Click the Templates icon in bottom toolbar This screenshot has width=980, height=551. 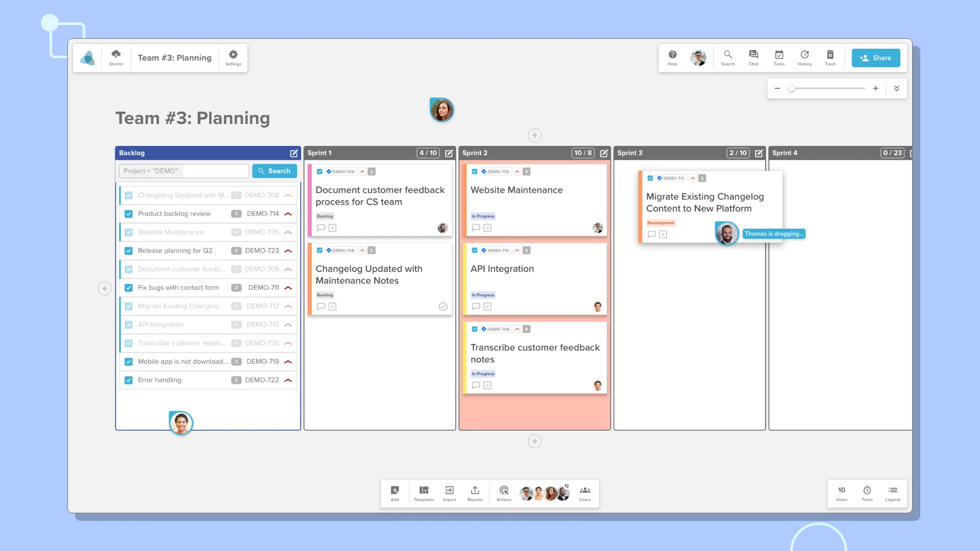tap(424, 493)
